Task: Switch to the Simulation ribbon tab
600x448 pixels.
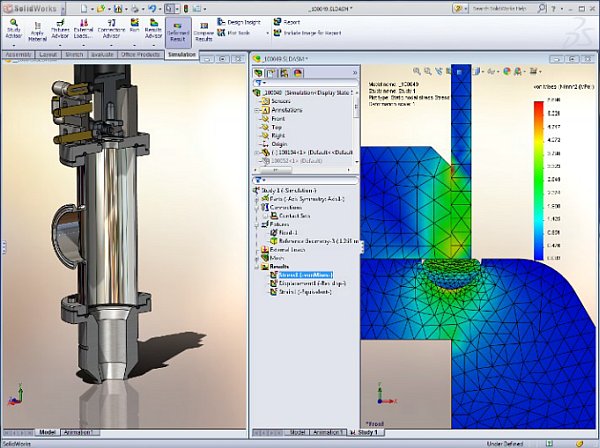Action: (182, 55)
